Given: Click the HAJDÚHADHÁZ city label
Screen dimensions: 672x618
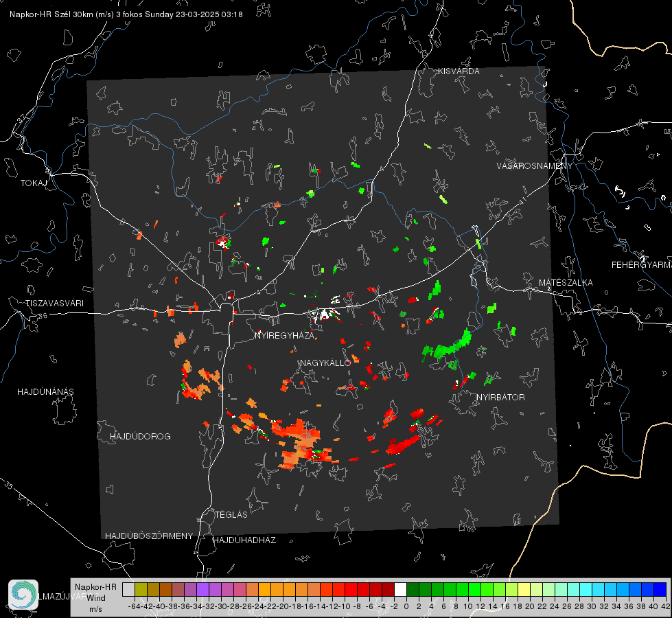Looking at the screenshot, I should [x=244, y=540].
